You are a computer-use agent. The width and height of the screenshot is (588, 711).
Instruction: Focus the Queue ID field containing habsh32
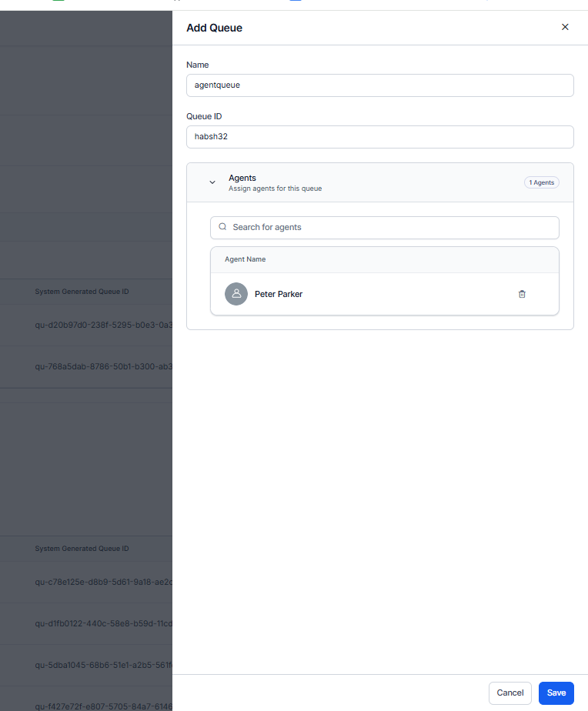[379, 137]
